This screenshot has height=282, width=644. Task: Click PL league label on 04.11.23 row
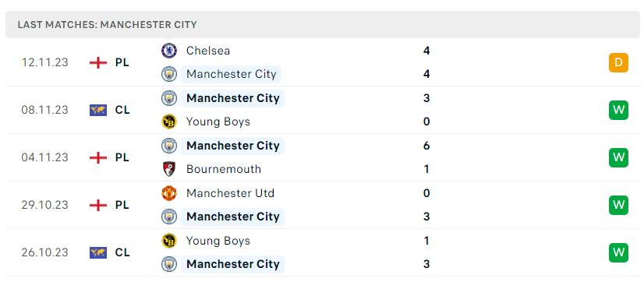coord(122,157)
